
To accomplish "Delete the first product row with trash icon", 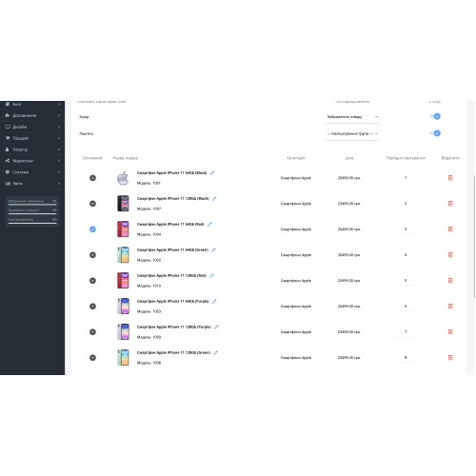I will pos(450,178).
